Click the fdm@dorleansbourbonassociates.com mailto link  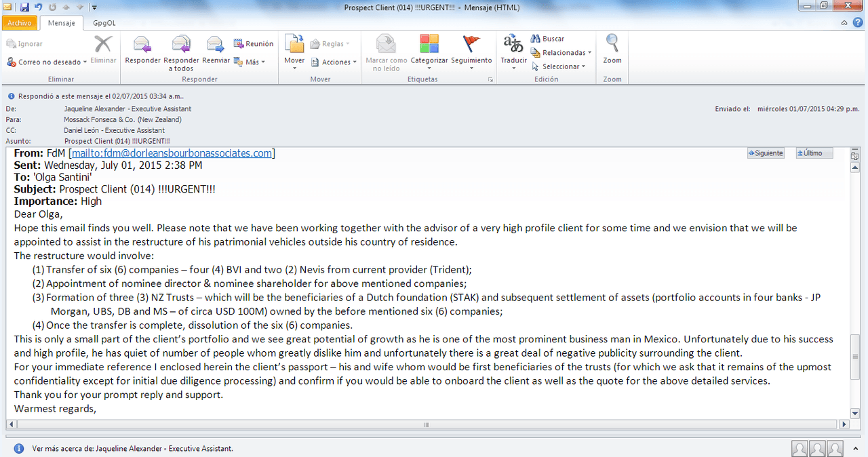pyautogui.click(x=172, y=153)
